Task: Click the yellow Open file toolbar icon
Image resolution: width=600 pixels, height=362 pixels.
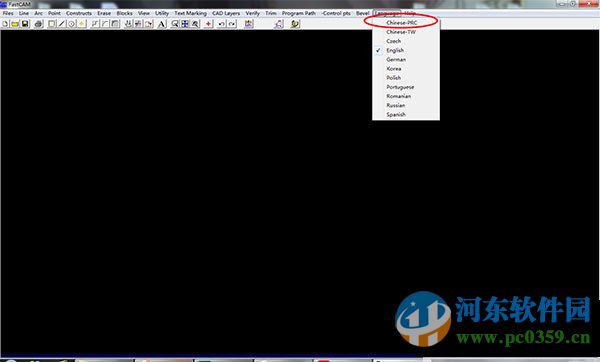Action: [x=15, y=24]
